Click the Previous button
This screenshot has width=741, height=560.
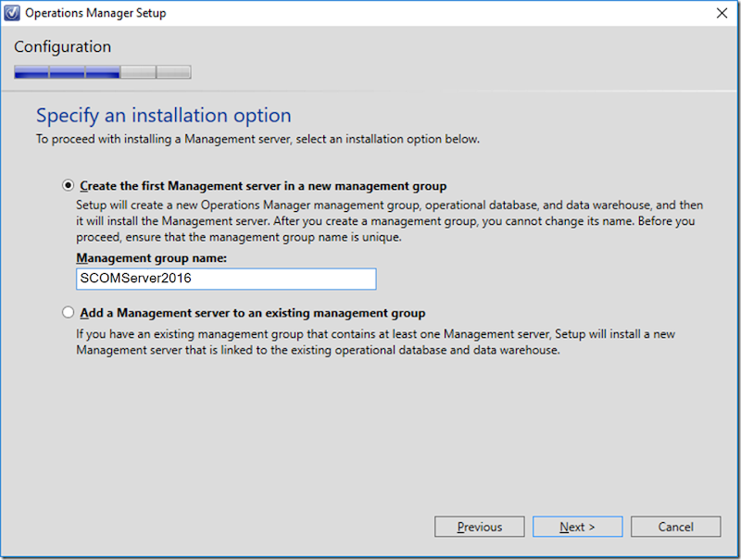[x=479, y=527]
